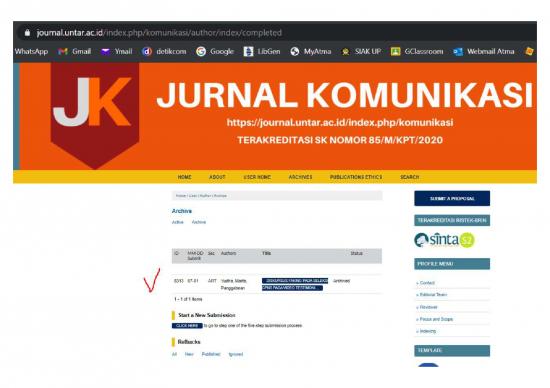Open the HOME menu item
Image resolution: width=550 pixels, height=388 pixels.
click(185, 177)
